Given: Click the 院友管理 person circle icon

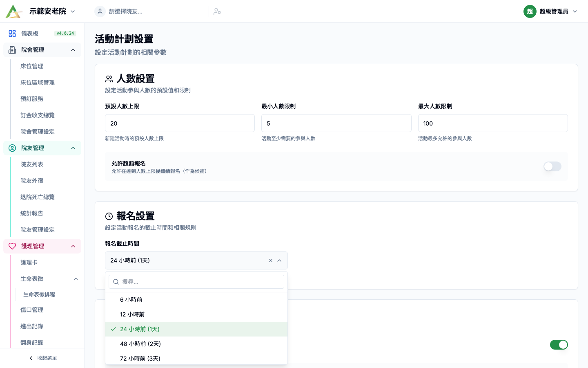Looking at the screenshot, I should [x=12, y=148].
